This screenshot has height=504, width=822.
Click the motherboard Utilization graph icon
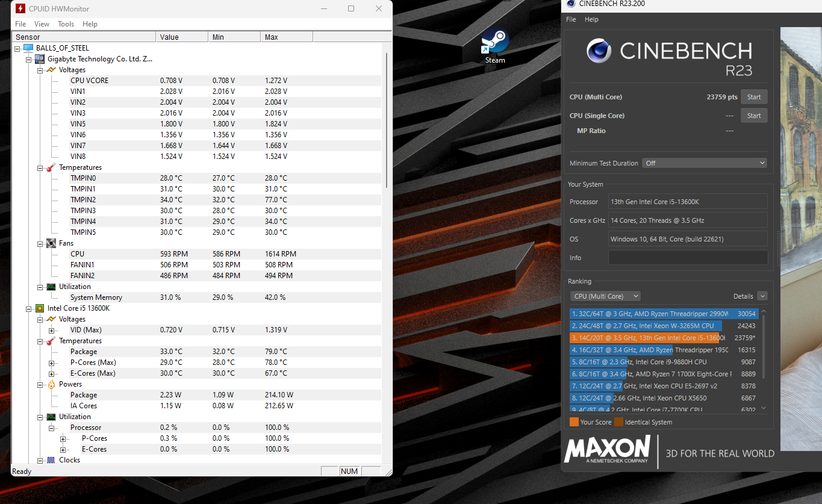click(x=51, y=287)
